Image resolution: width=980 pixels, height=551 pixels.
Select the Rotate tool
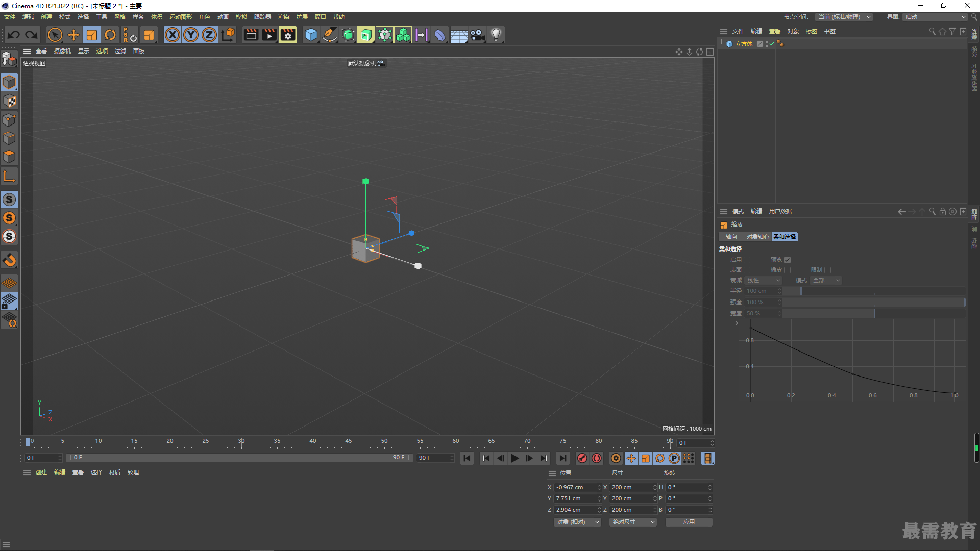pyautogui.click(x=110, y=35)
